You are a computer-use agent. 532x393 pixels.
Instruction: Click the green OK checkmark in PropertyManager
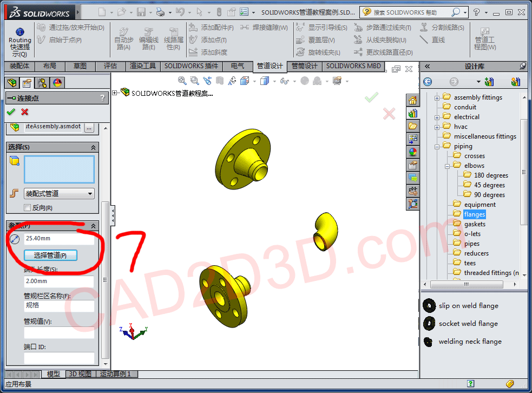point(11,112)
